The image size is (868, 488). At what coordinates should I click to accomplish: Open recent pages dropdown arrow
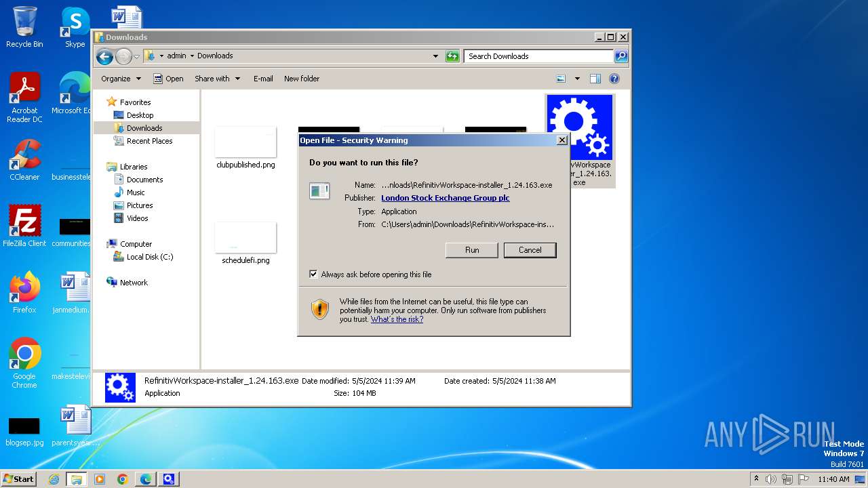(x=136, y=56)
